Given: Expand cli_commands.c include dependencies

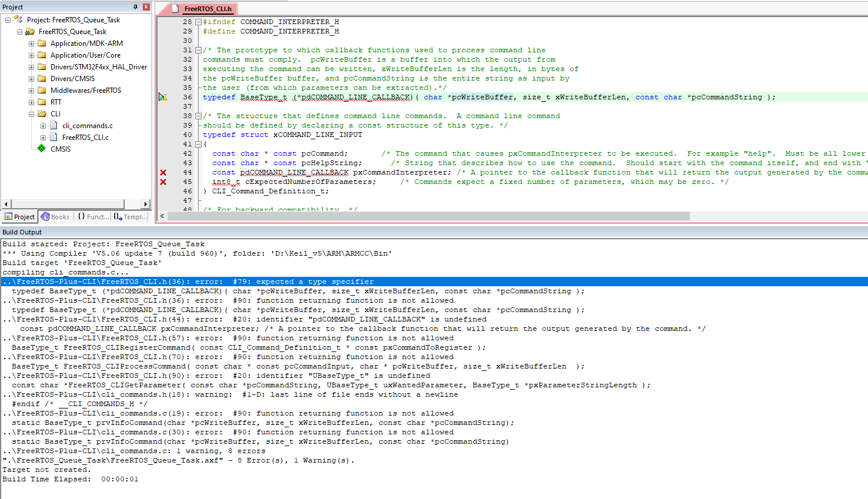Looking at the screenshot, I should (x=43, y=126).
